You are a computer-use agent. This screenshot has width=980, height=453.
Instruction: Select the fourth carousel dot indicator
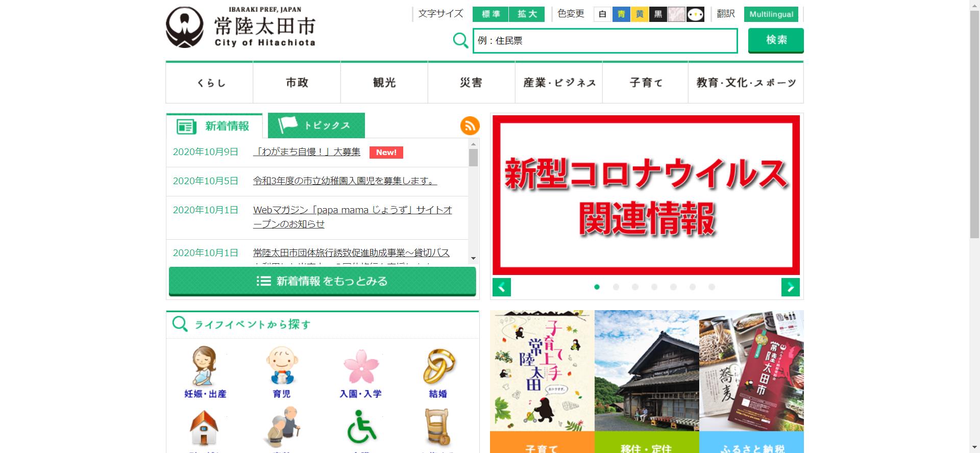point(654,287)
